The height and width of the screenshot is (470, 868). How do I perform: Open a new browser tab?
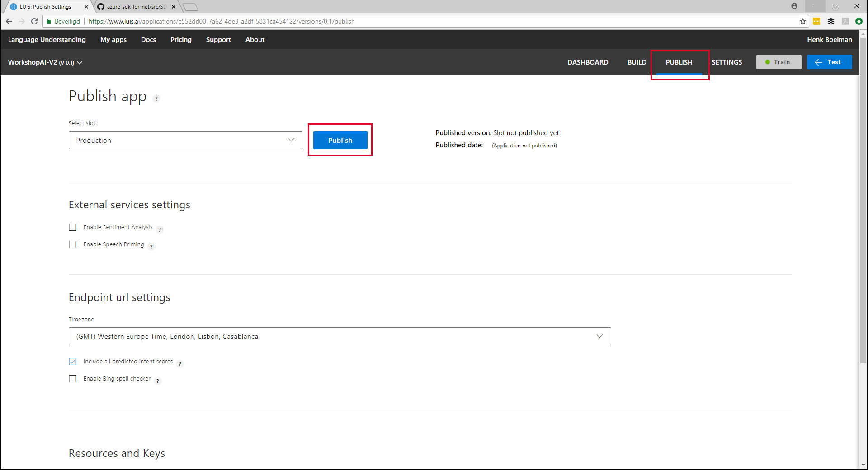pyautogui.click(x=190, y=7)
